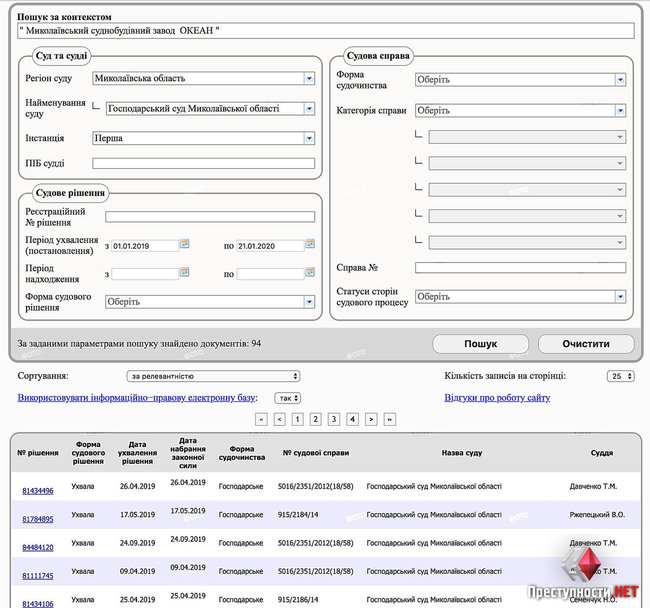Go to last results page
Viewport: 650px width, 608px height.
(x=390, y=419)
